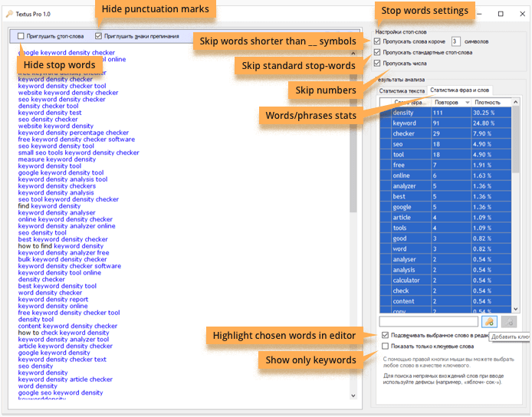Screen dimensions: 532x417
Task: Click the add keyword key icon button
Action: 489,322
